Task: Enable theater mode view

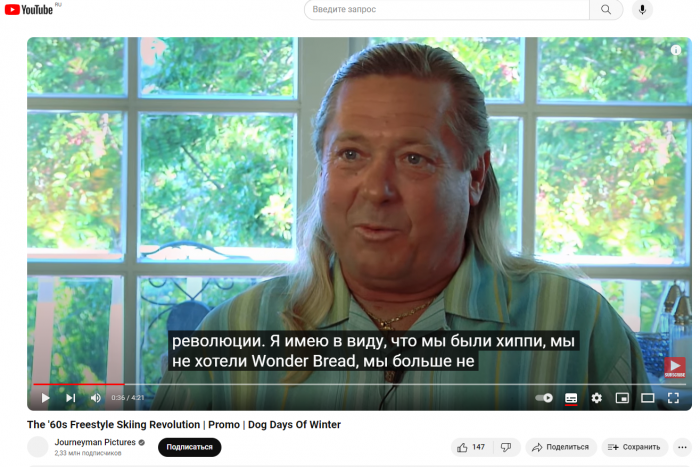Action: (x=647, y=397)
